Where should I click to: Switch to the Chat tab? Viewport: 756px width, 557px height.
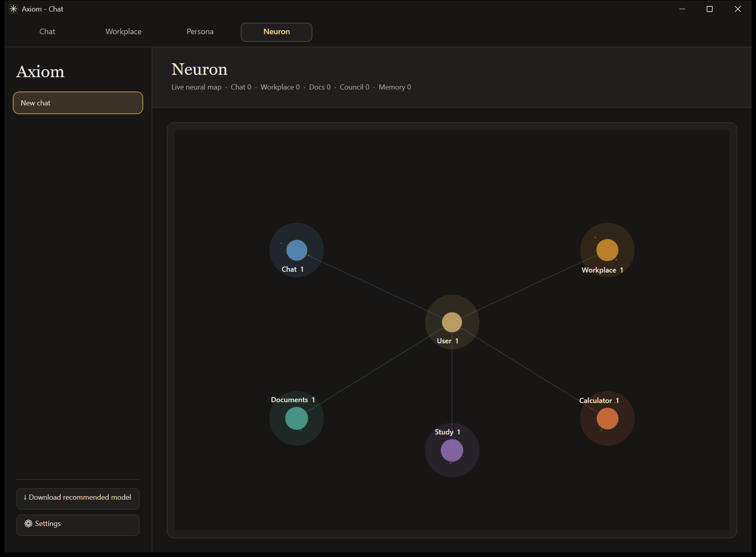pos(47,32)
